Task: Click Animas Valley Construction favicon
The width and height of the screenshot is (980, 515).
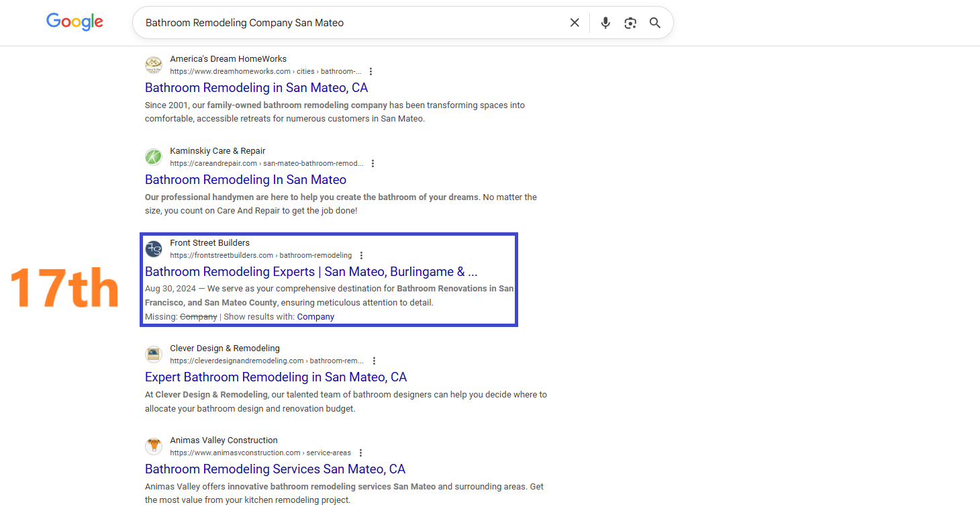Action: (154, 447)
